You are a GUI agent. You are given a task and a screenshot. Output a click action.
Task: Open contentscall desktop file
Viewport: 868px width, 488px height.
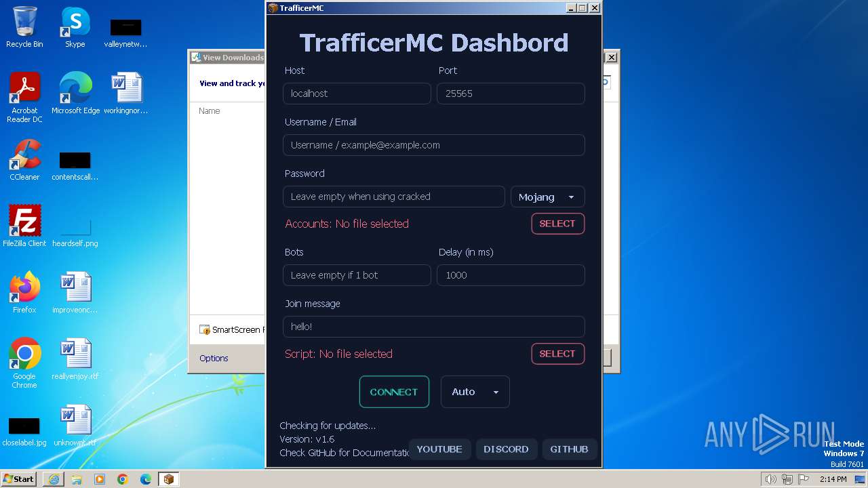click(x=75, y=165)
